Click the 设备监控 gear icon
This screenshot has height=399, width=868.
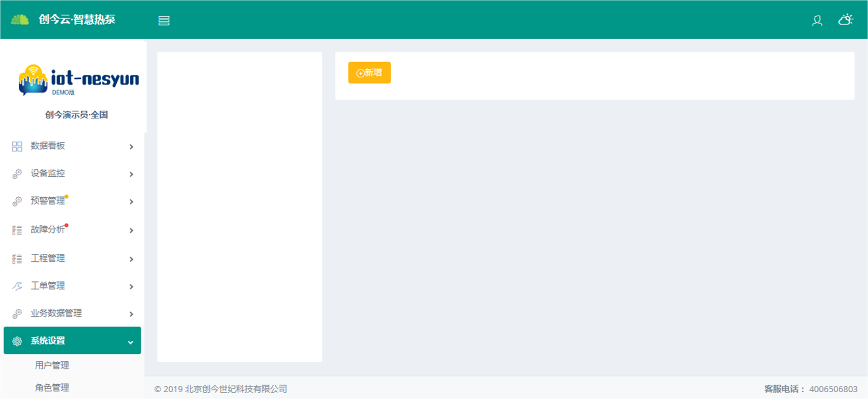point(17,174)
